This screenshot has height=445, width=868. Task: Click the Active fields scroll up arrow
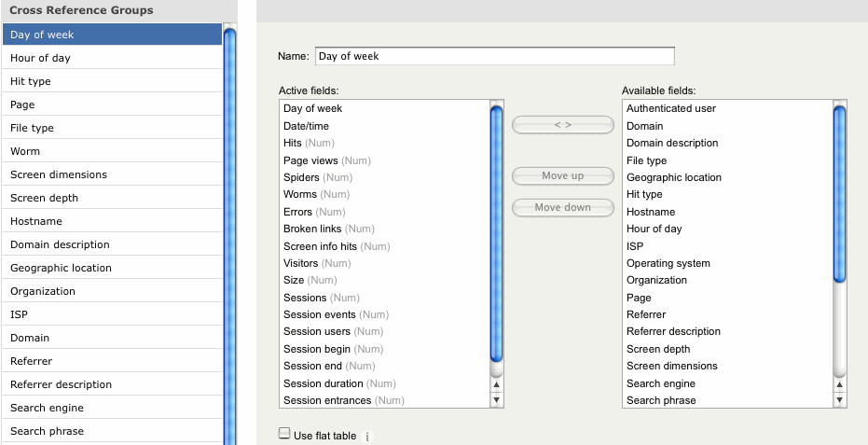point(497,383)
